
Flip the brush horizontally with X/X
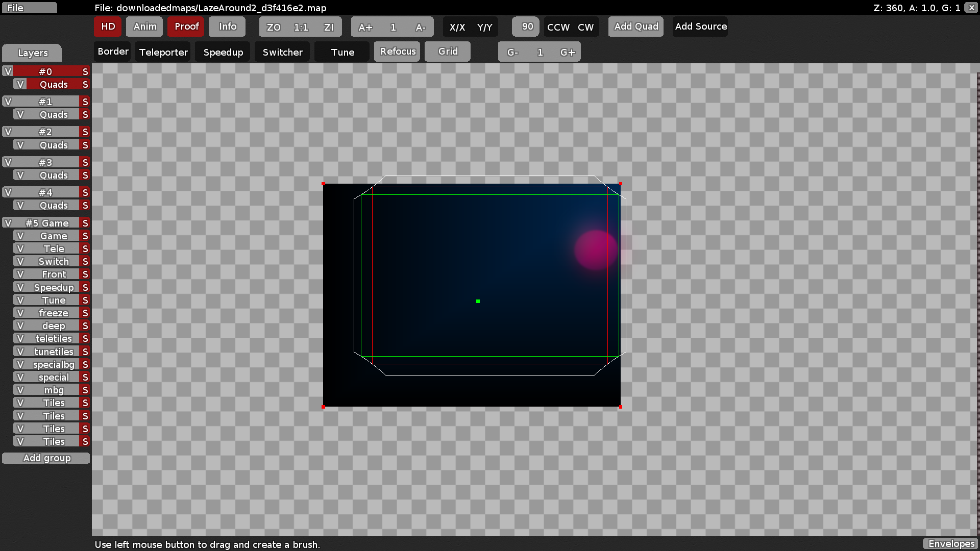pyautogui.click(x=458, y=28)
